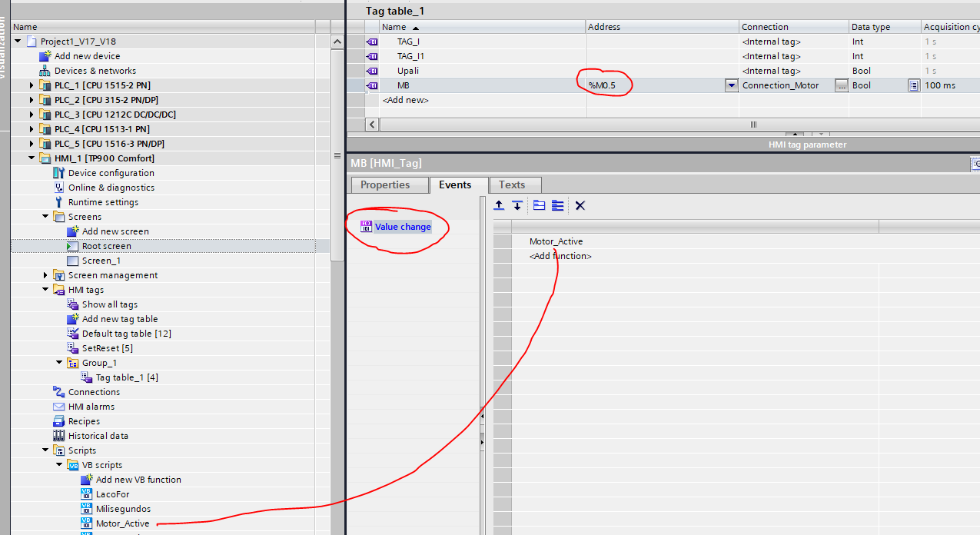The width and height of the screenshot is (980, 535).
Task: Click <Add function> in the function list
Action: point(560,256)
